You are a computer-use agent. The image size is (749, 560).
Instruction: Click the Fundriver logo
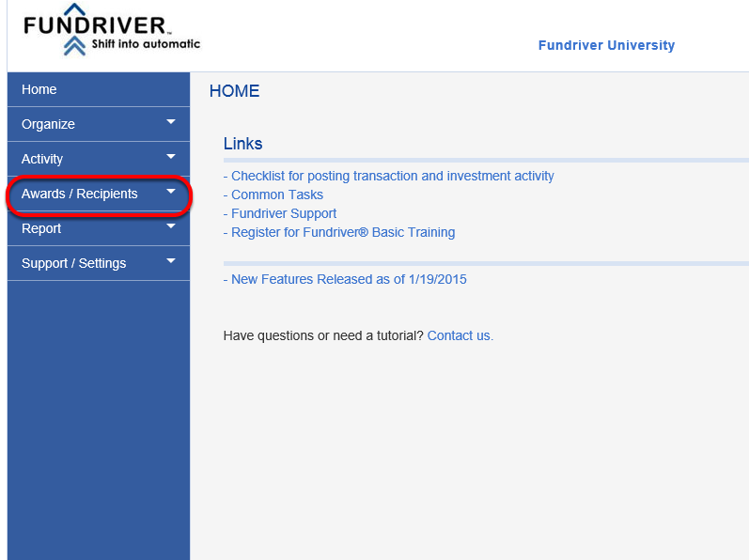tap(112, 30)
